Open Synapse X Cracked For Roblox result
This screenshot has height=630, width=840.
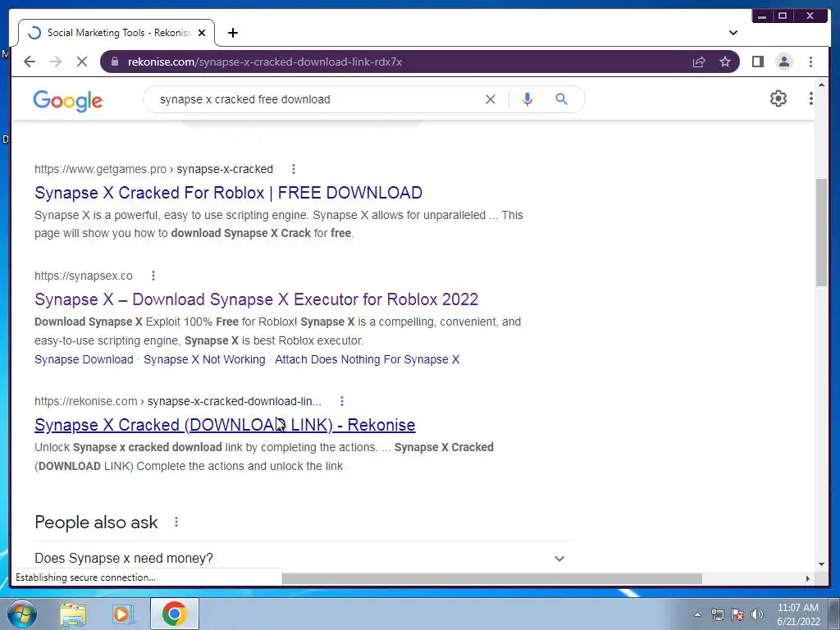click(228, 192)
